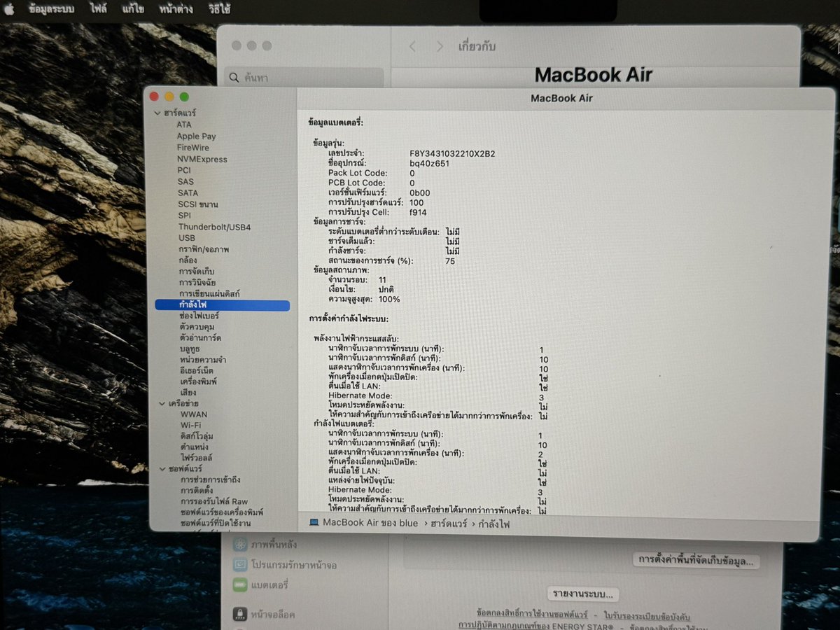The width and height of the screenshot is (840, 630).
Task: Select SATA in the sidebar
Action: click(x=188, y=192)
